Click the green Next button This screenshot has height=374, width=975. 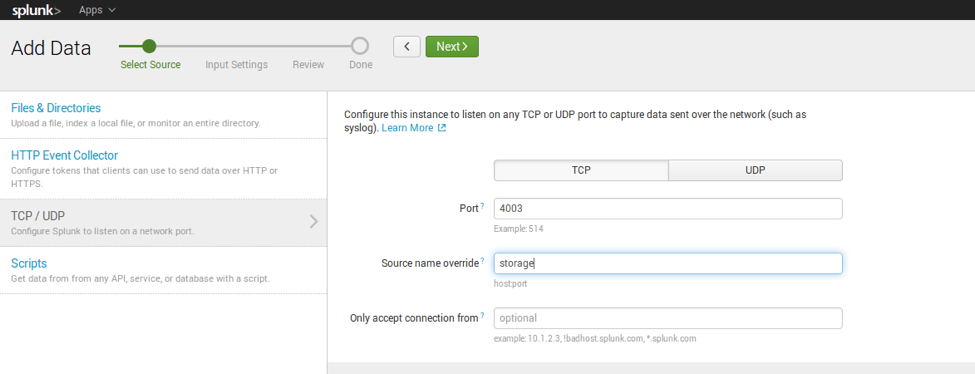pos(452,47)
